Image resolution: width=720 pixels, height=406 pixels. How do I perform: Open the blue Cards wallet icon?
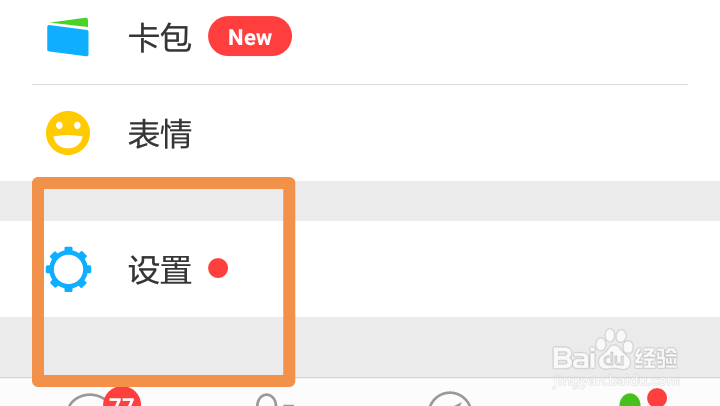tap(68, 37)
